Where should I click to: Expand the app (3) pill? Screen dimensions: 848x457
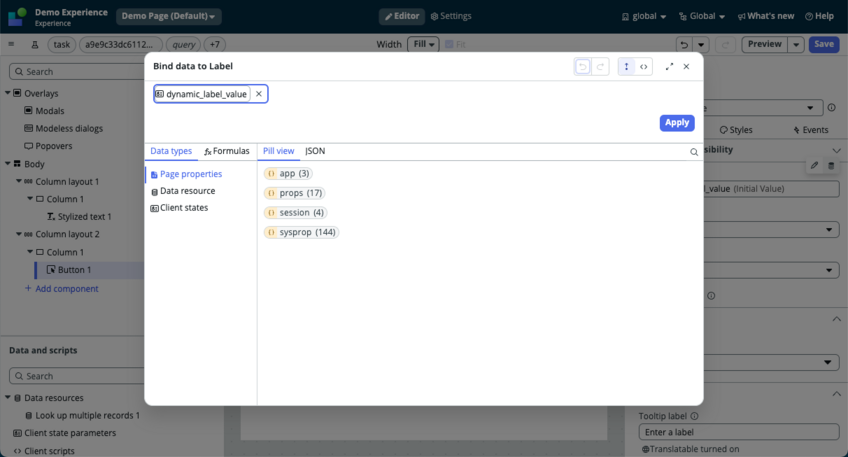click(288, 174)
